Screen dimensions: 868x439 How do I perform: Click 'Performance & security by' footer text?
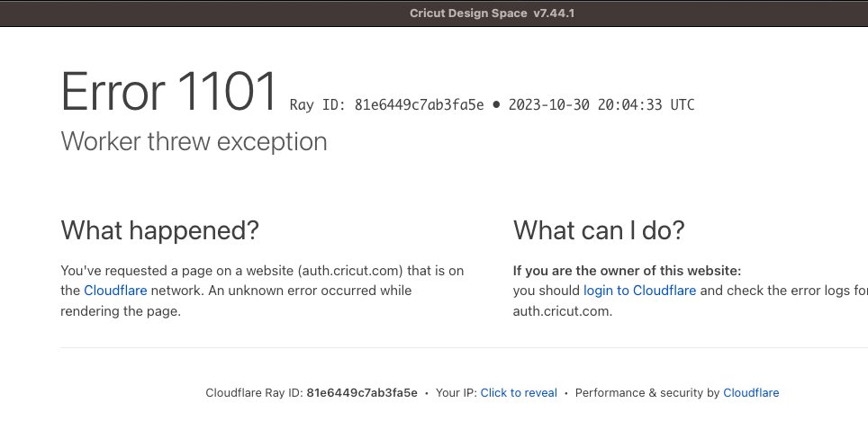tap(647, 393)
